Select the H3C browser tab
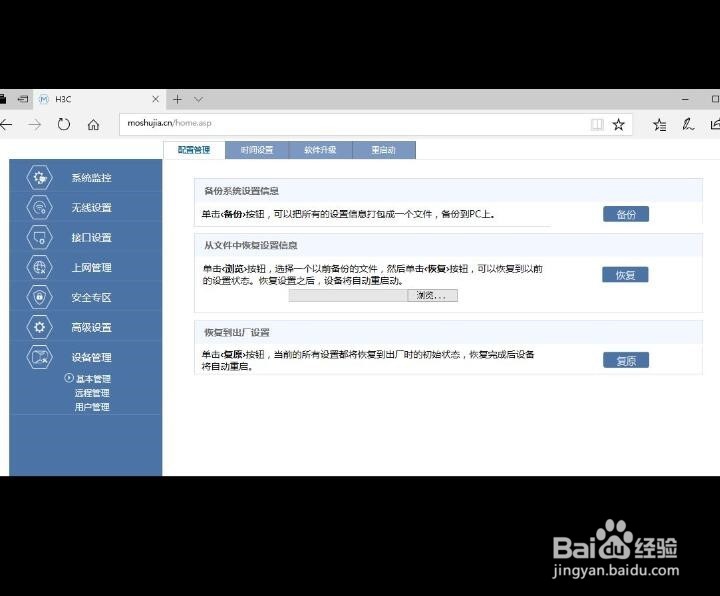The image size is (720, 596). 99,99
